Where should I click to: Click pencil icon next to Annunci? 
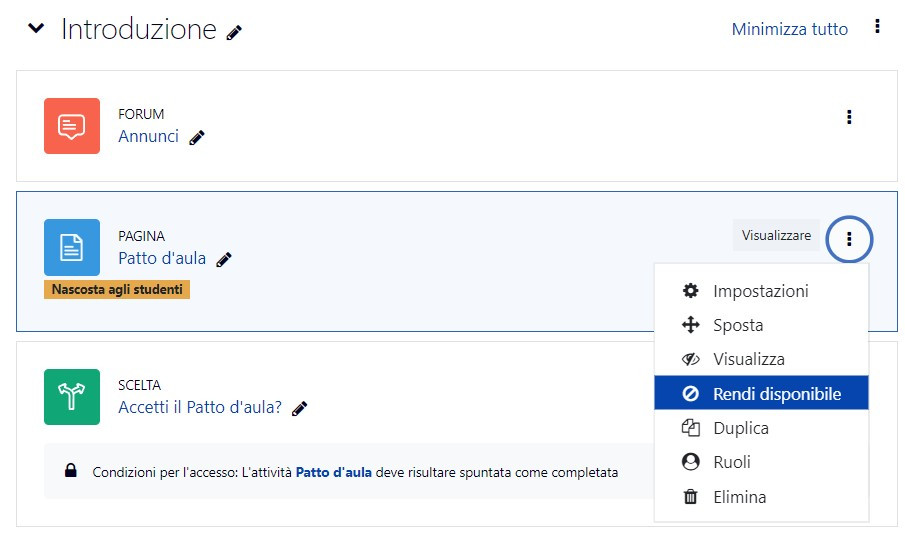point(197,137)
